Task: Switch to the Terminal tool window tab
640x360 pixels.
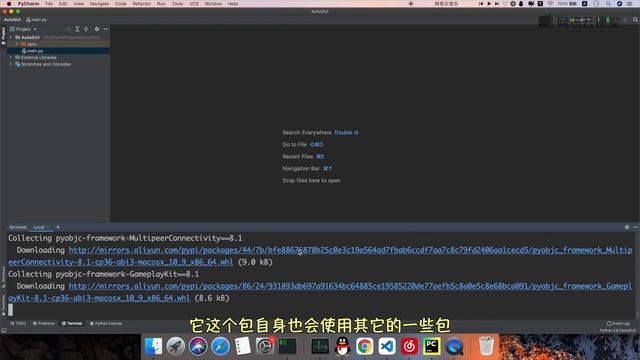Action: click(72, 323)
